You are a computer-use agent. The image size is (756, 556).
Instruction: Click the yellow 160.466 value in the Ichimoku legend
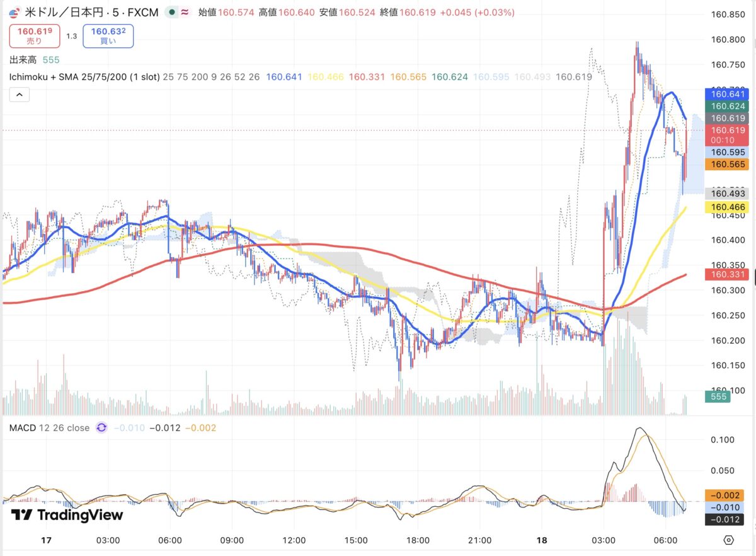pos(326,77)
